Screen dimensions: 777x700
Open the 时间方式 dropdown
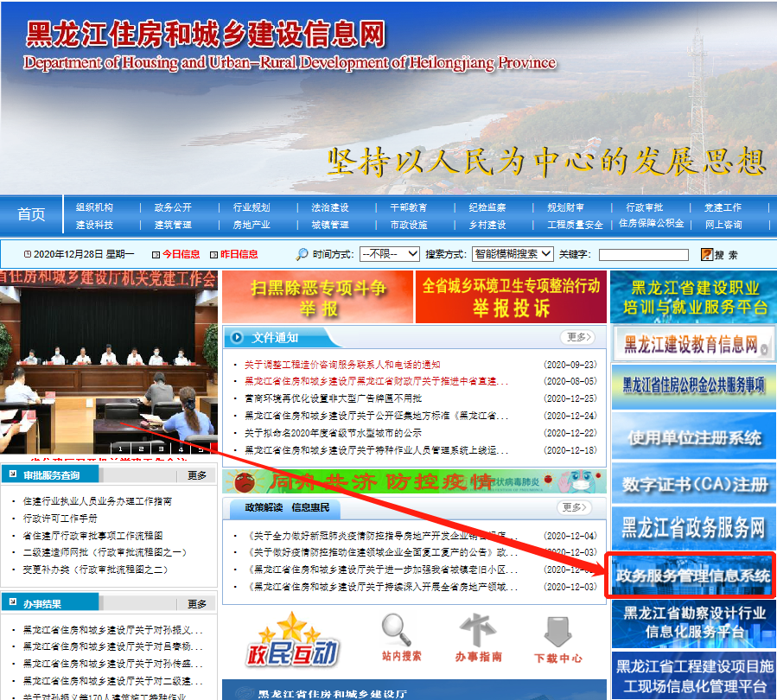[x=389, y=254]
